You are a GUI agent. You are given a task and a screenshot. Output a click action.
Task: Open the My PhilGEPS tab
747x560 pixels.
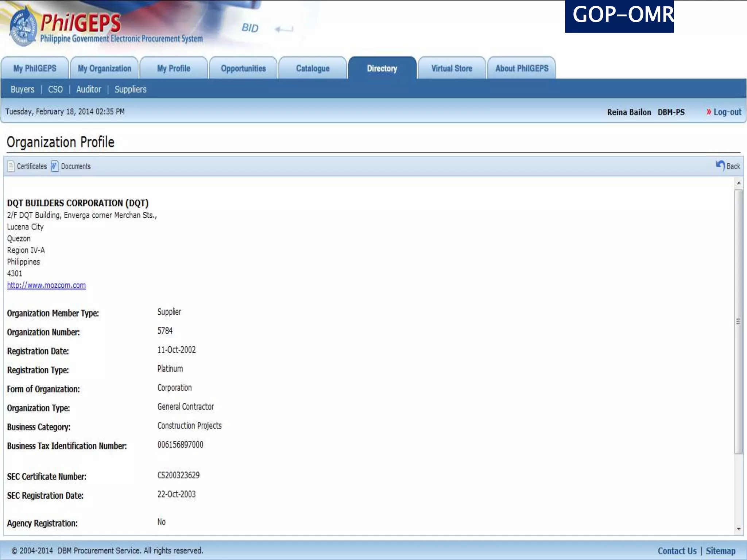point(35,68)
